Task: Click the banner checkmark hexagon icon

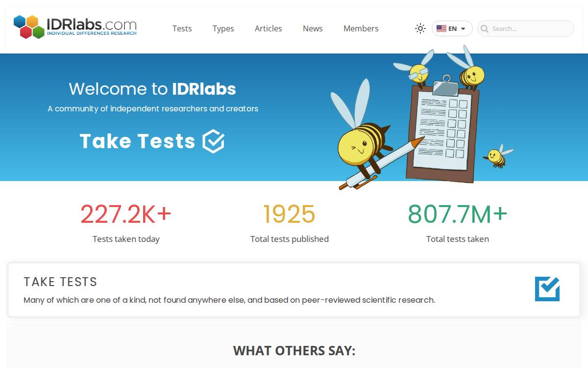Action: pyautogui.click(x=214, y=141)
